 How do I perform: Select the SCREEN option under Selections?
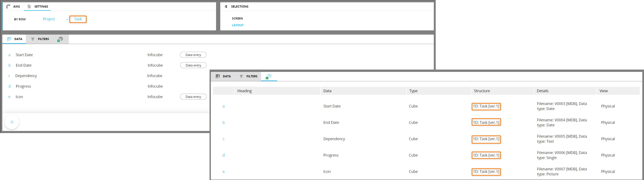point(237,18)
